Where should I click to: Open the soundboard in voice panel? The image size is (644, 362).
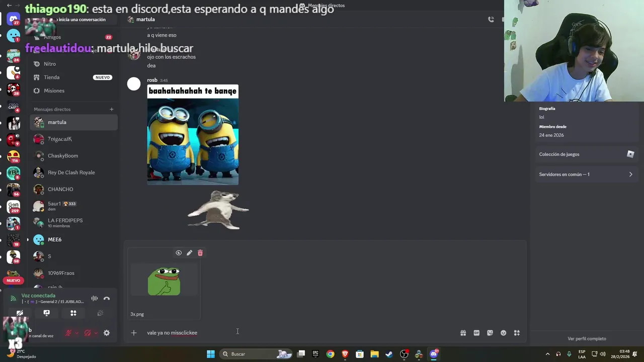[x=100, y=313]
